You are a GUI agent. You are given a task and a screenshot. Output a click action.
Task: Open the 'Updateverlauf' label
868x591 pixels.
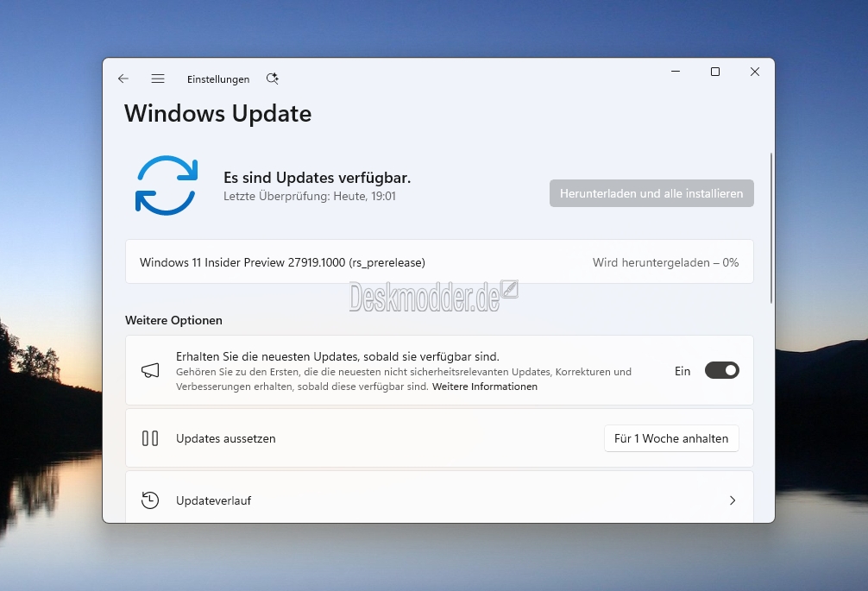214,500
